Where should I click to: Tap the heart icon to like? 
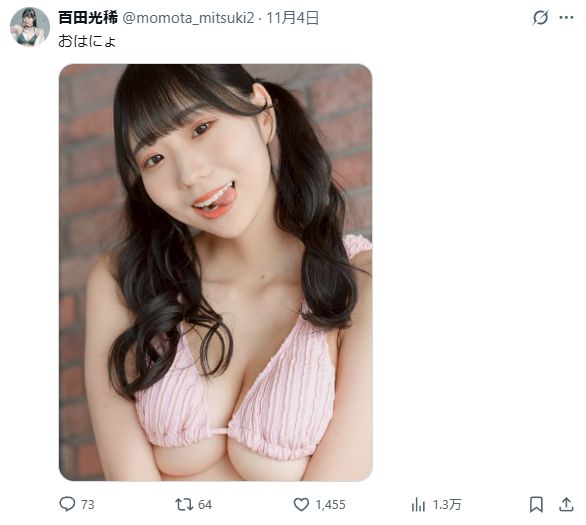[301, 504]
